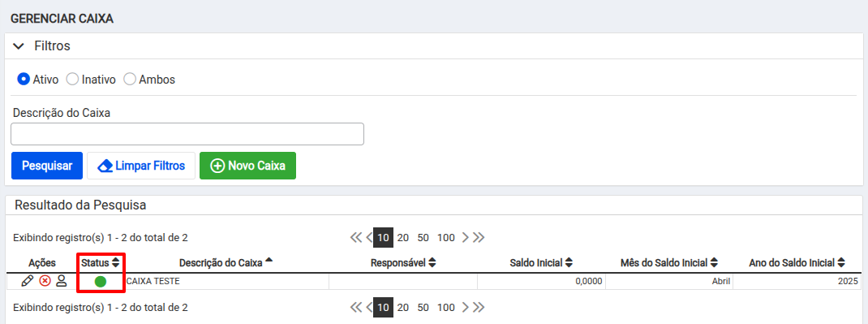
Task: Sort by the Saldo Inicial column
Action: click(541, 263)
